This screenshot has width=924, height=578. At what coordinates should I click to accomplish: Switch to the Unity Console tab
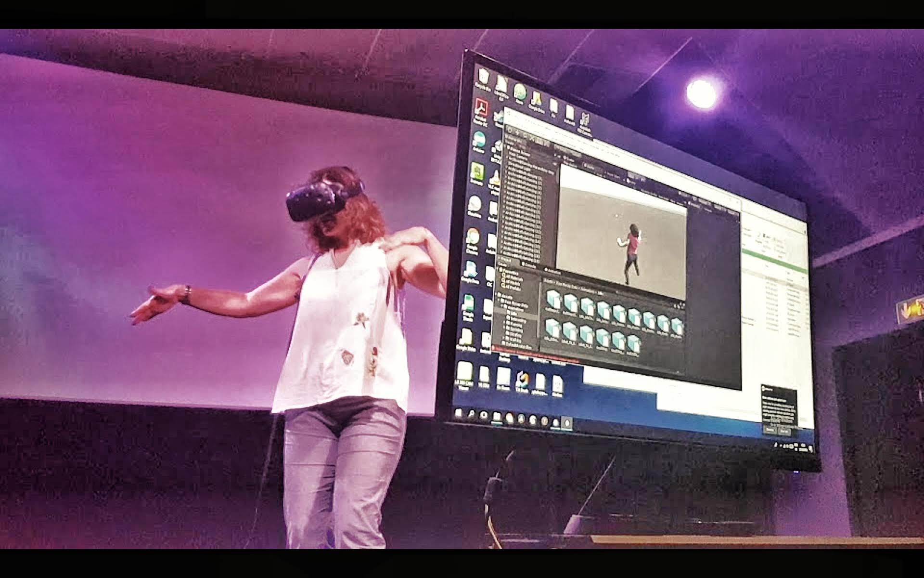[529, 265]
